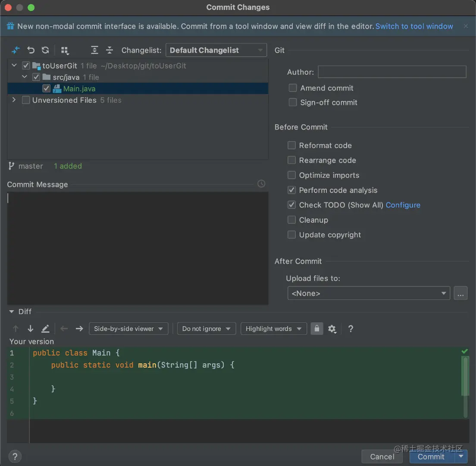Screen dimensions: 476x466
Task: Uncheck the Check TODO option
Action: (x=291, y=205)
